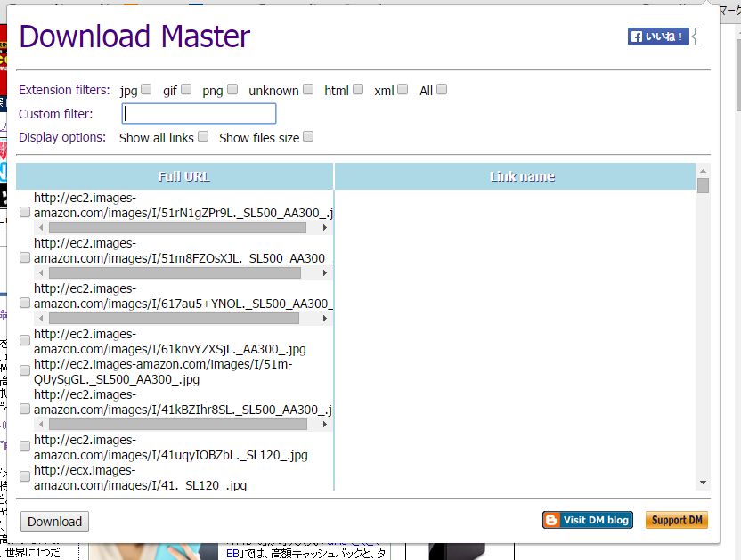Select checkbox for the 617au5+YNOL image URL
The image size is (741, 560).
pos(25,303)
